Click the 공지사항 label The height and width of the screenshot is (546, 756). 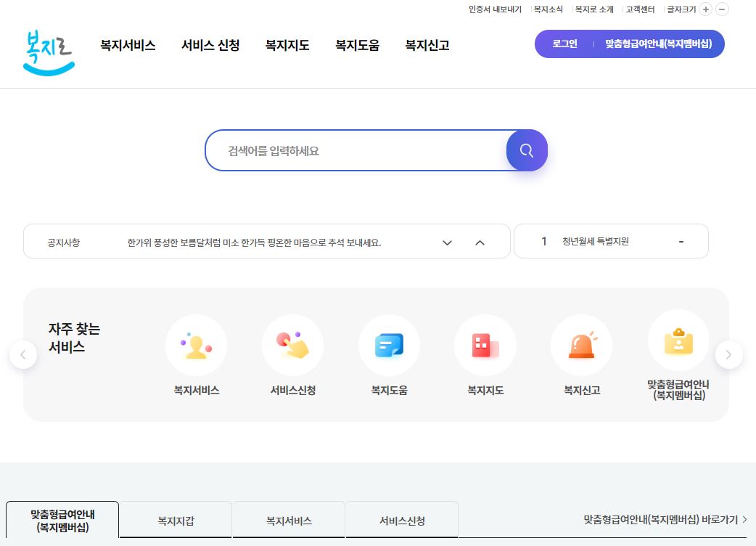(x=64, y=243)
